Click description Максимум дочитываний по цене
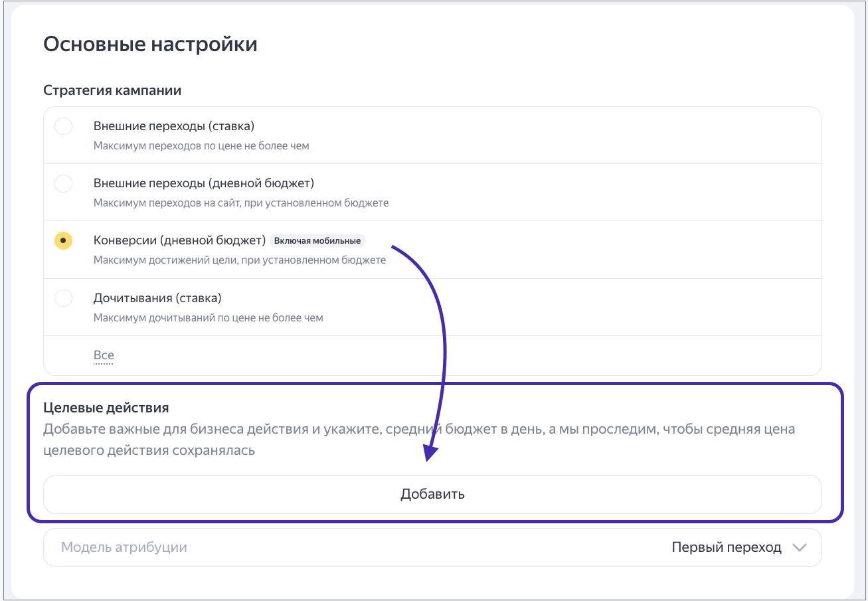868x601 pixels. point(208,317)
